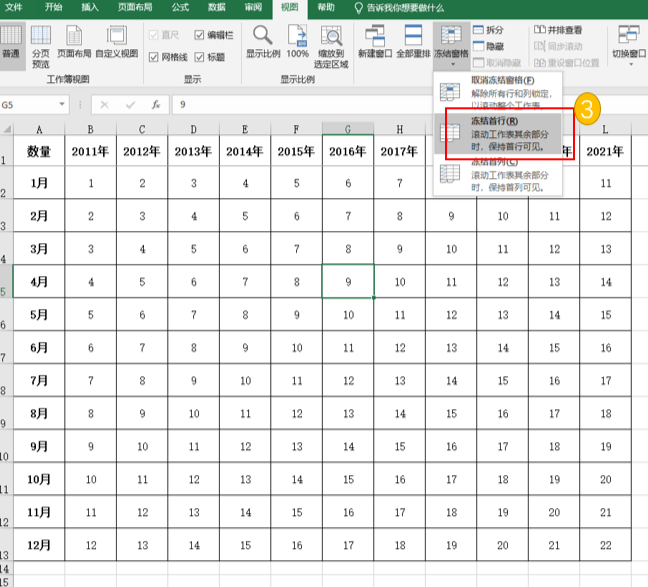Select column header D
The image size is (648, 587).
click(x=193, y=129)
